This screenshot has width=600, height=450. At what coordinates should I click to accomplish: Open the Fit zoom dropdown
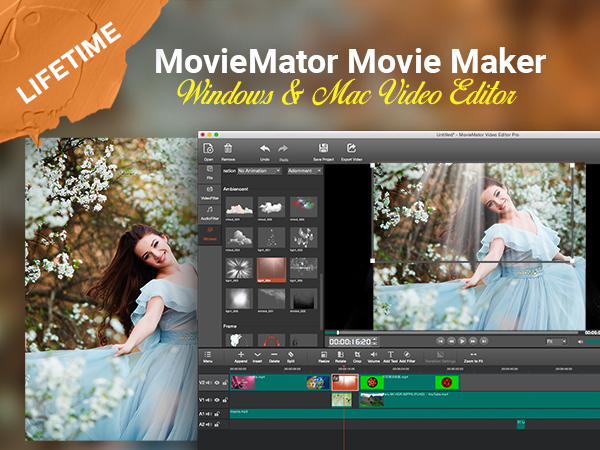[x=556, y=341]
